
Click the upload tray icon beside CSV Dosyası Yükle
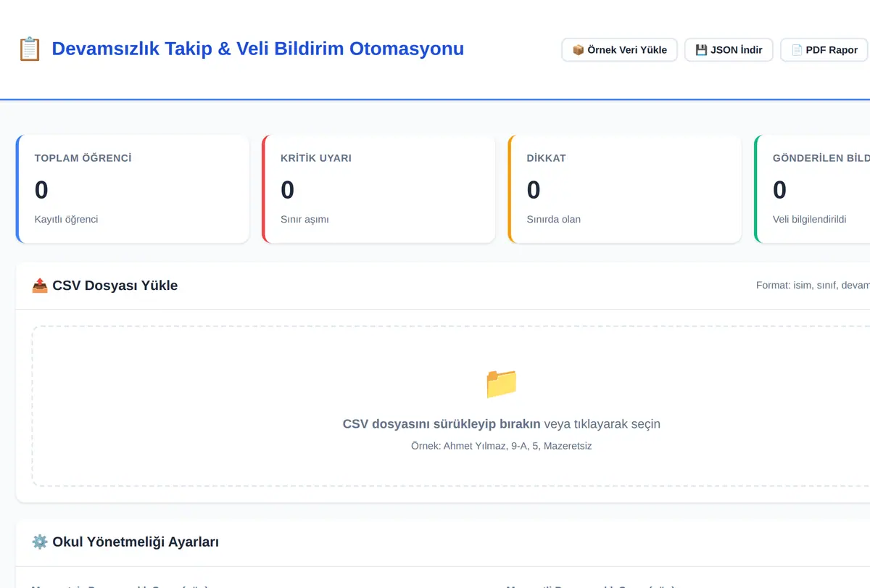(40, 286)
